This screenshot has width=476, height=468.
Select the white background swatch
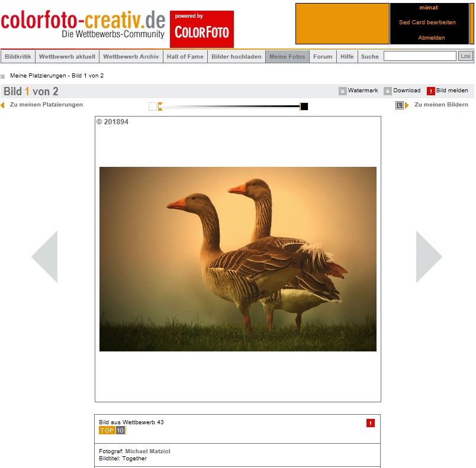click(x=153, y=106)
